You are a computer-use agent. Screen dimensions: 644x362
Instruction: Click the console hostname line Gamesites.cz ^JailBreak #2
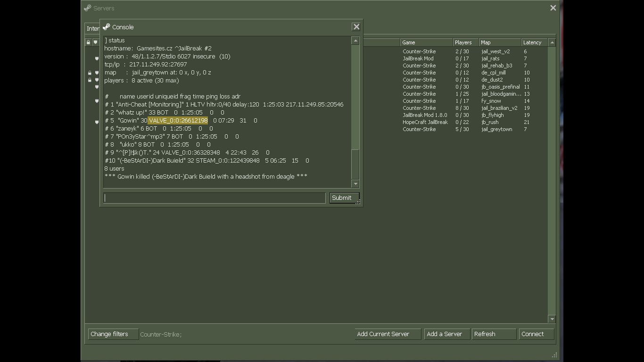[x=158, y=49]
